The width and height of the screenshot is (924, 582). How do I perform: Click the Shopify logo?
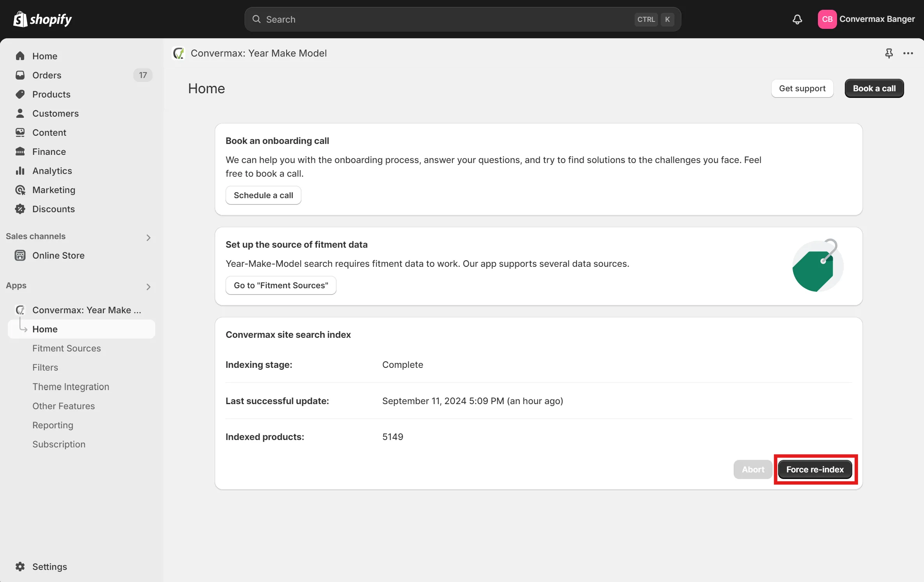point(42,19)
